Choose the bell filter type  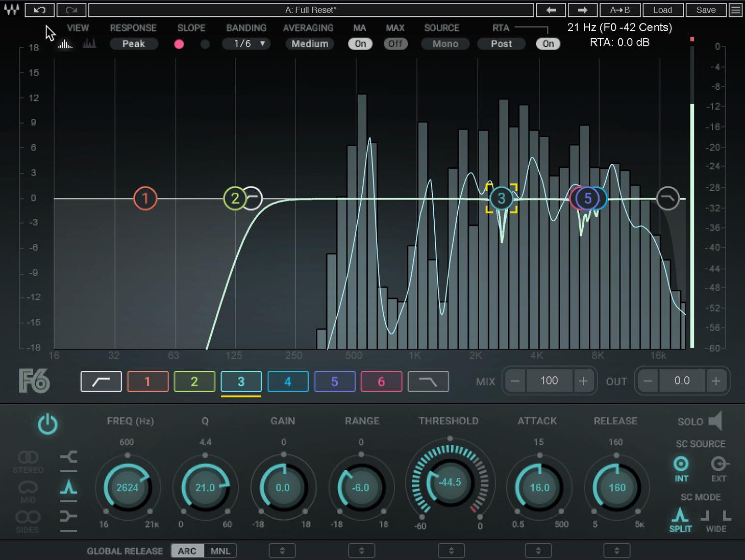(x=68, y=487)
